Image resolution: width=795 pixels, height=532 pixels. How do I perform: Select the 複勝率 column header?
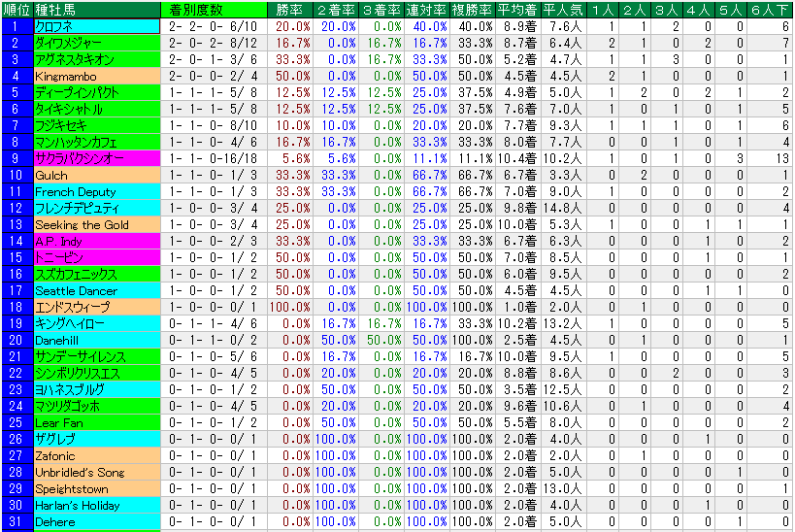pos(472,10)
